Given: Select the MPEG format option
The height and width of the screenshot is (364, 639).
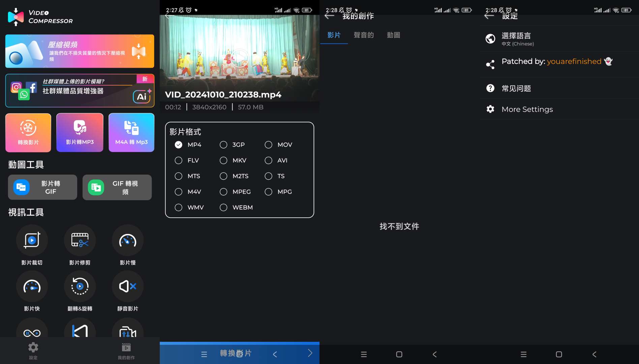Looking at the screenshot, I should (235, 192).
